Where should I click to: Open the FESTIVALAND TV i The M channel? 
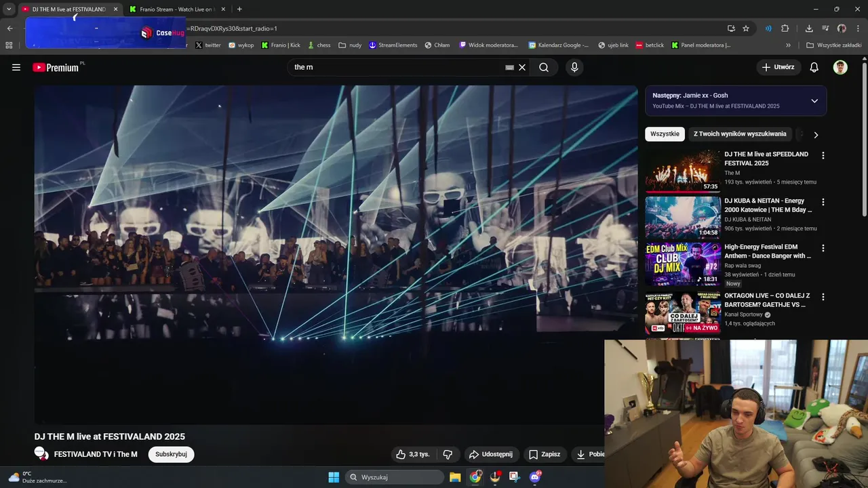96,454
